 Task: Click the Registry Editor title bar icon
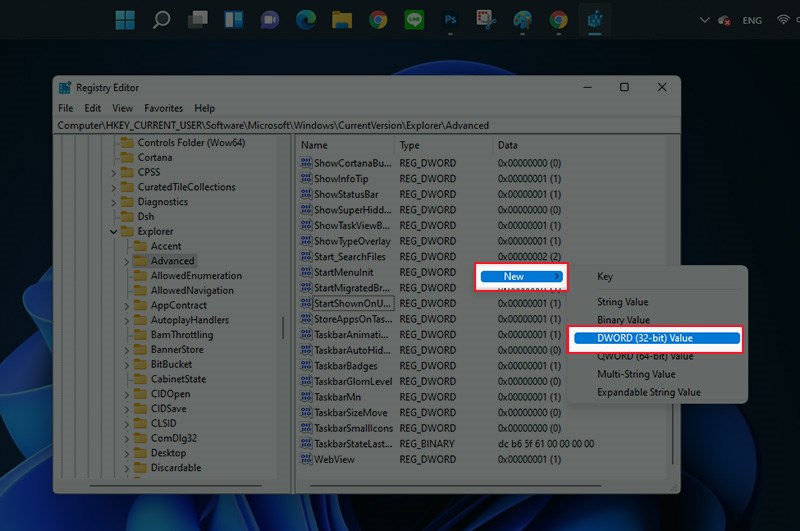[66, 87]
